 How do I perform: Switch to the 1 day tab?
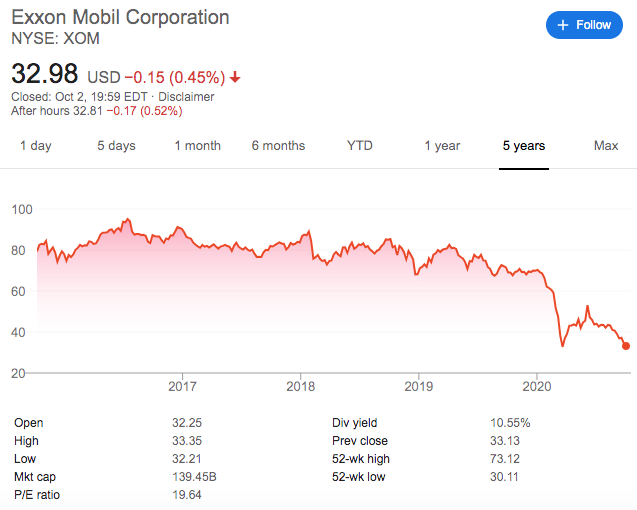pyautogui.click(x=36, y=145)
